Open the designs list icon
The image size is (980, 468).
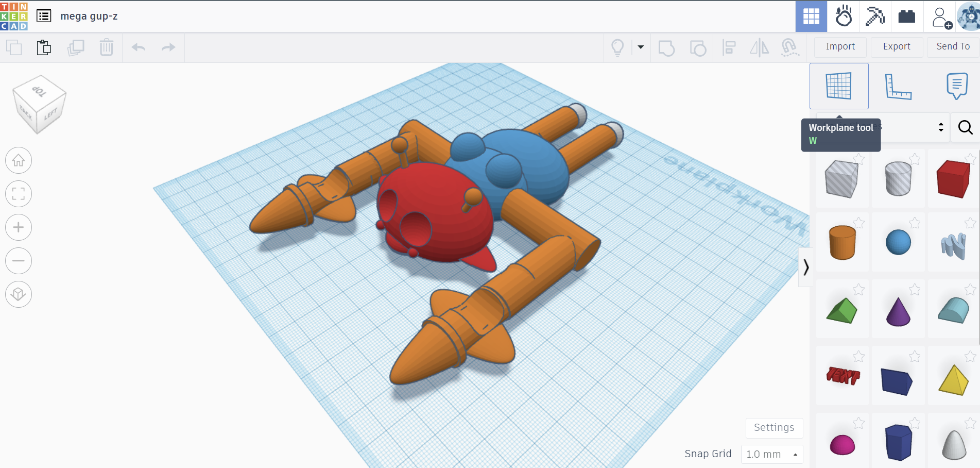[44, 16]
